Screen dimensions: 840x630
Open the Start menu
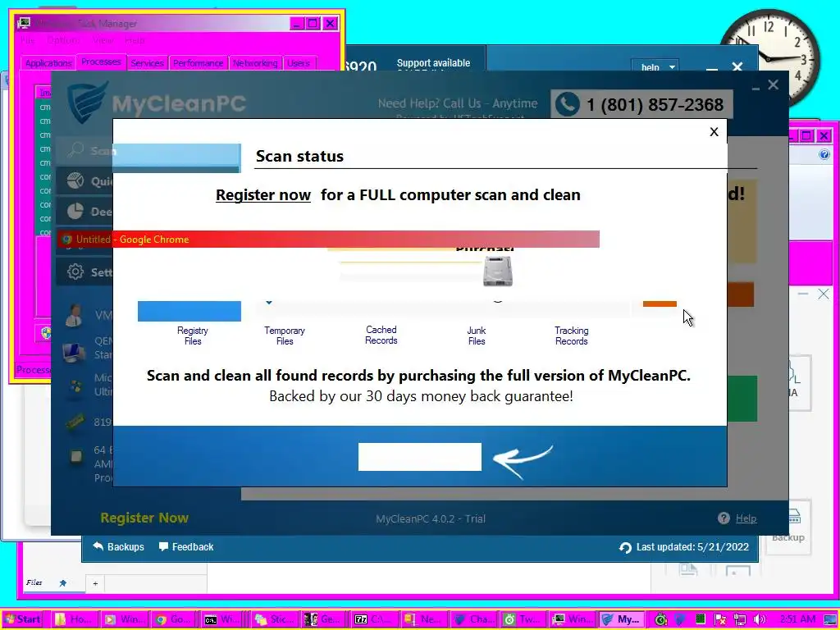pos(22,619)
